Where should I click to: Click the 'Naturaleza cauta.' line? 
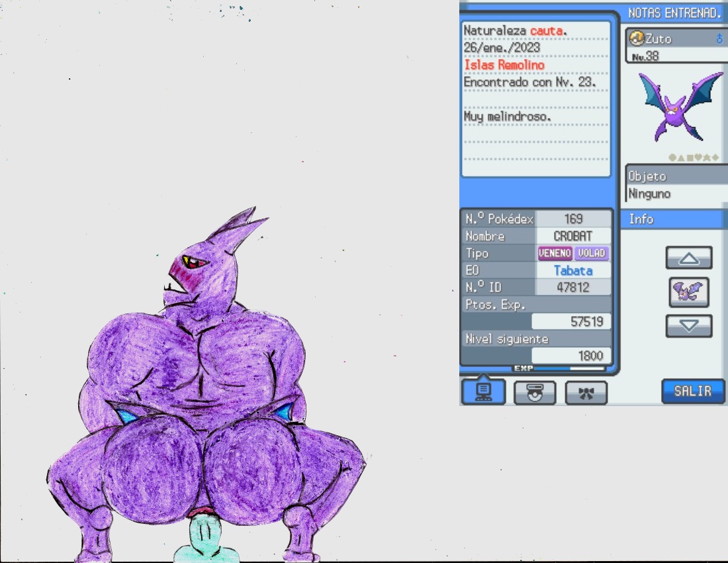(x=516, y=30)
